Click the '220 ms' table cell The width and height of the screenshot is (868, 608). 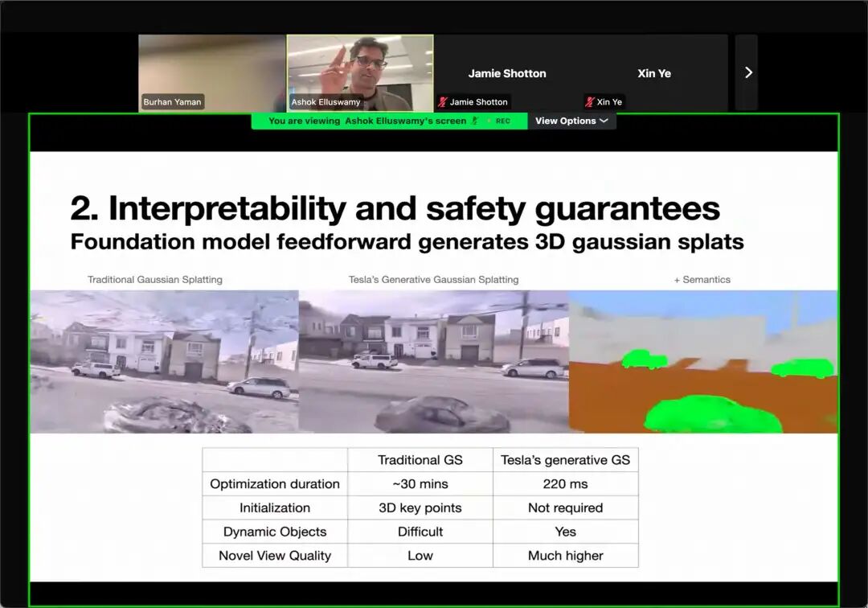tap(565, 484)
